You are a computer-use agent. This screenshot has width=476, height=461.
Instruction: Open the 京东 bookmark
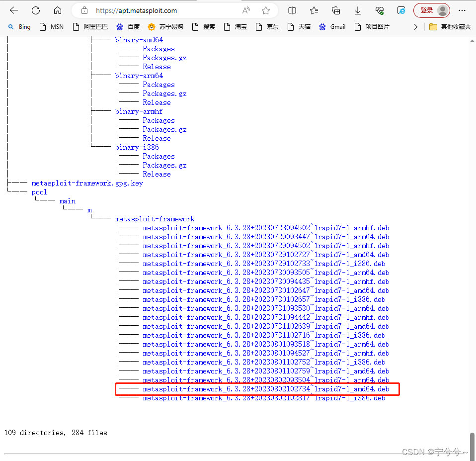coord(267,27)
